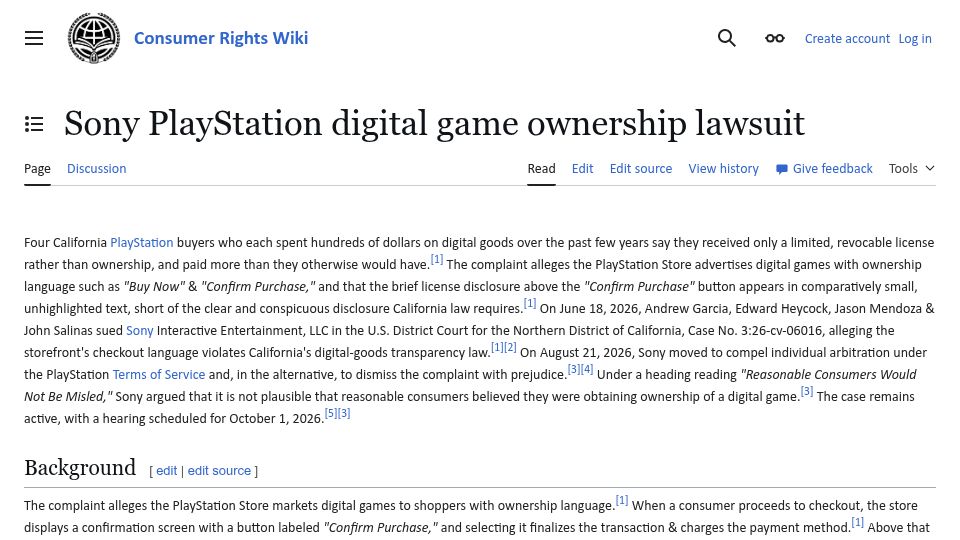This screenshot has height=540, width=960.
Task: Open the hamburger main menu
Action: point(34,38)
